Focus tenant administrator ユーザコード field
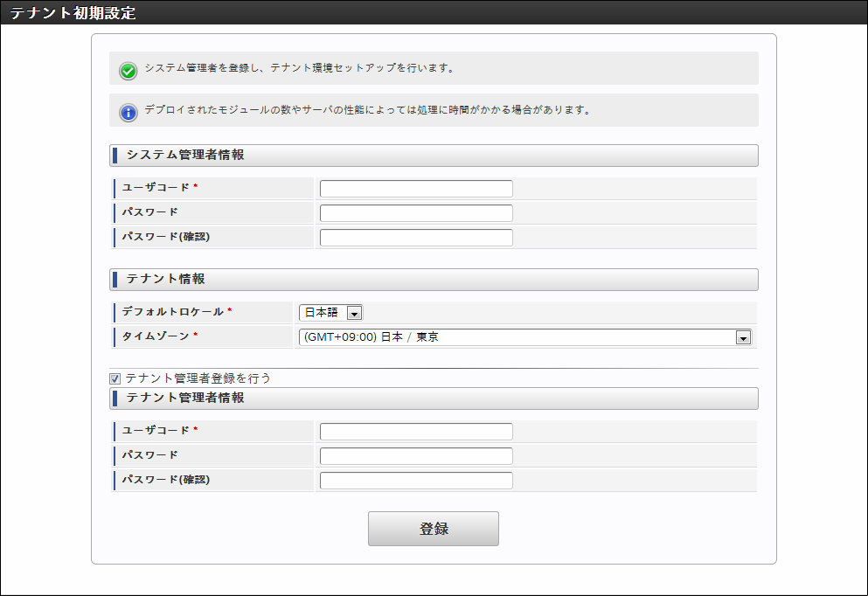Image resolution: width=868 pixels, height=596 pixels. coord(416,432)
